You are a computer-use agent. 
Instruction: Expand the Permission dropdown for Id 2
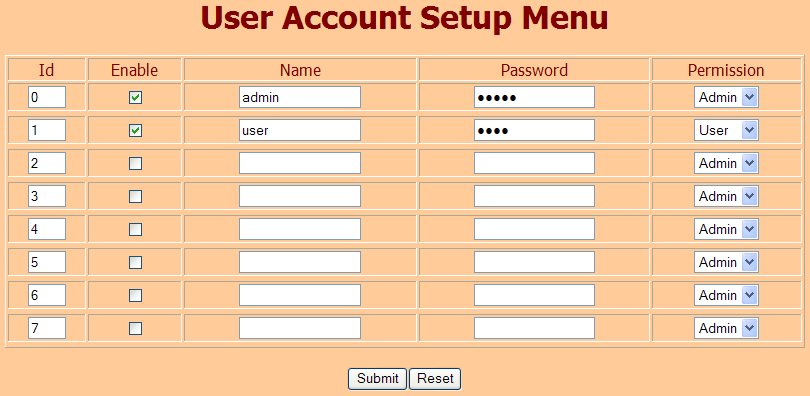pos(726,163)
